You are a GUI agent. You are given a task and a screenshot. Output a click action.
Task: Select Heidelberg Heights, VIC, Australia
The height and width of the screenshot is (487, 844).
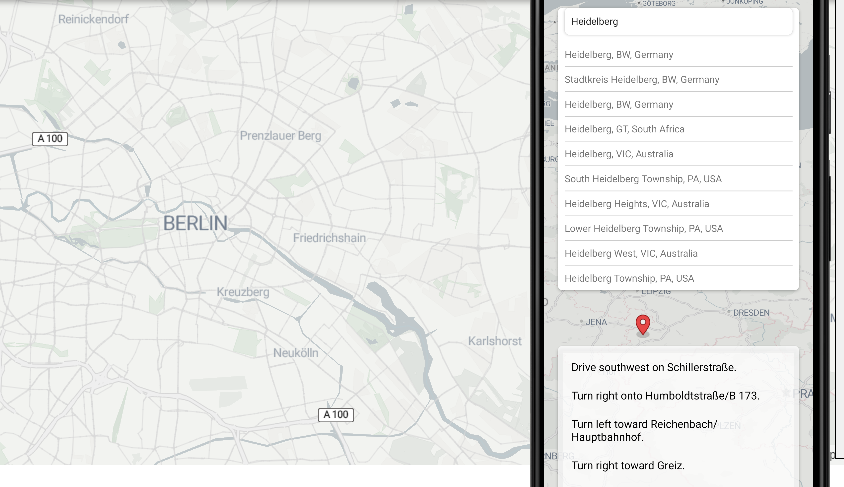678,204
